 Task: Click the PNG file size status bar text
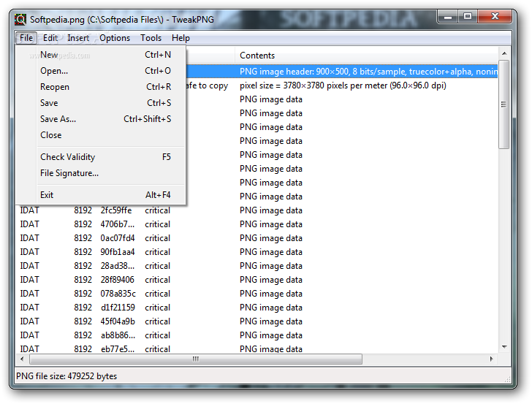point(66,376)
